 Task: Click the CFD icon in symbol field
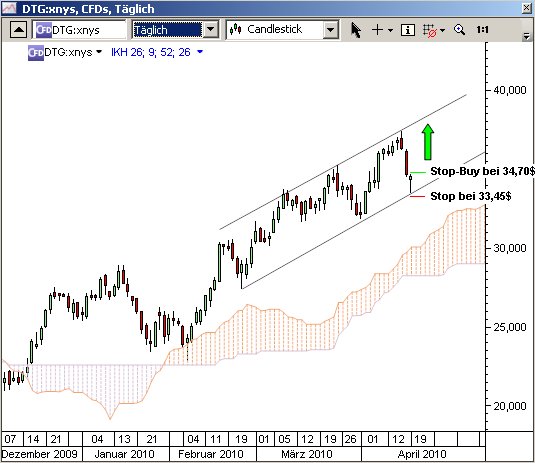(x=44, y=30)
